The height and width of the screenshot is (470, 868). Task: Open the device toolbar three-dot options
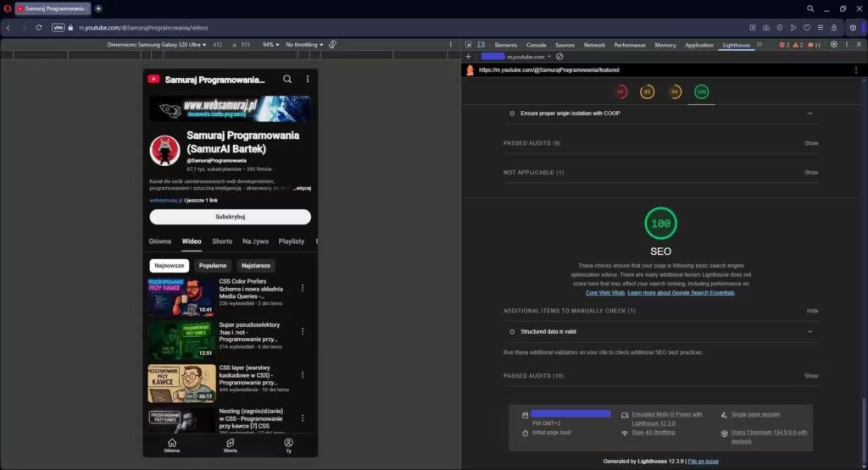click(x=451, y=44)
